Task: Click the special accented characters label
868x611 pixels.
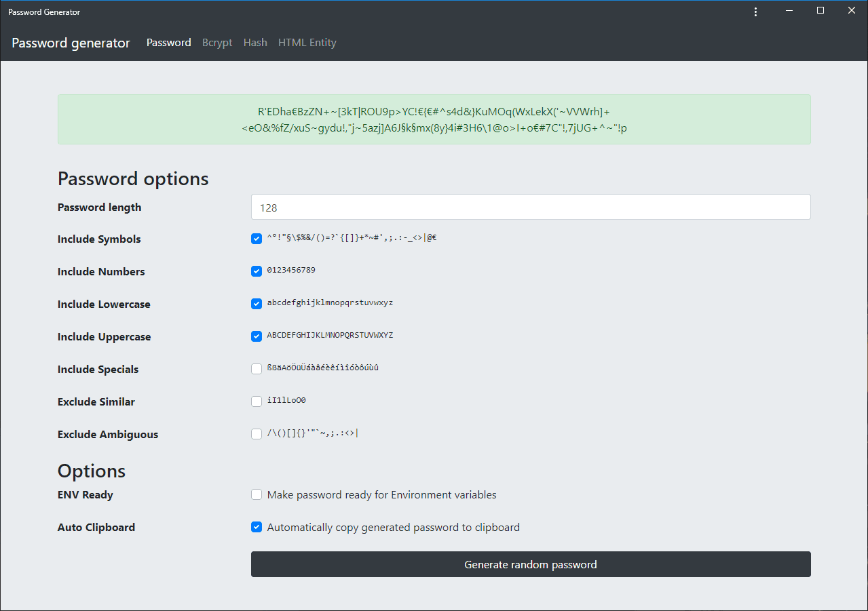Action: (323, 368)
